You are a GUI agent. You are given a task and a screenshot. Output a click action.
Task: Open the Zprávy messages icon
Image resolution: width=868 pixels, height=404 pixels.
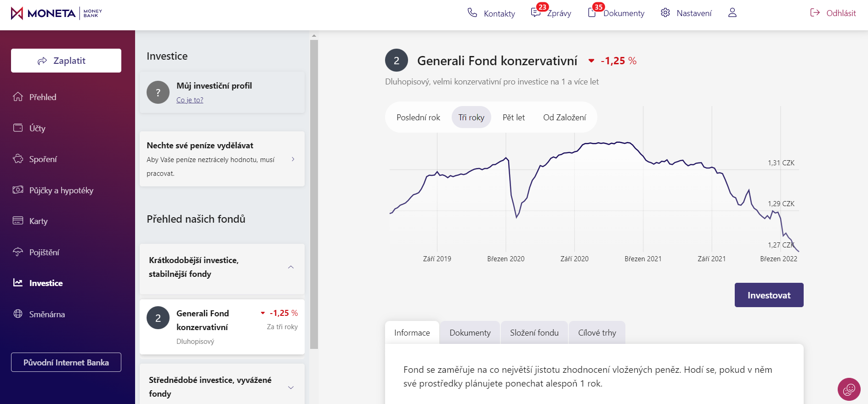pos(536,12)
